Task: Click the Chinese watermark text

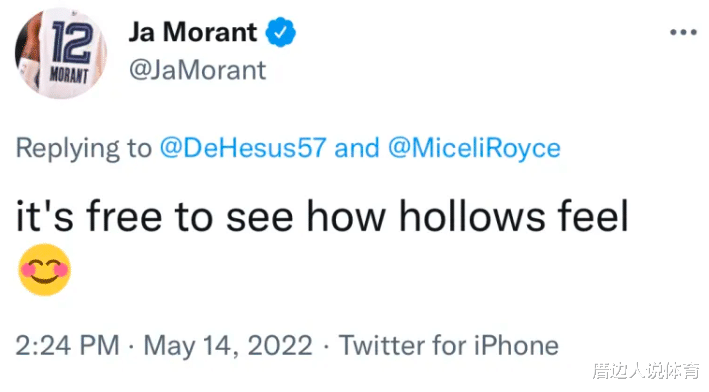Action: click(x=646, y=370)
